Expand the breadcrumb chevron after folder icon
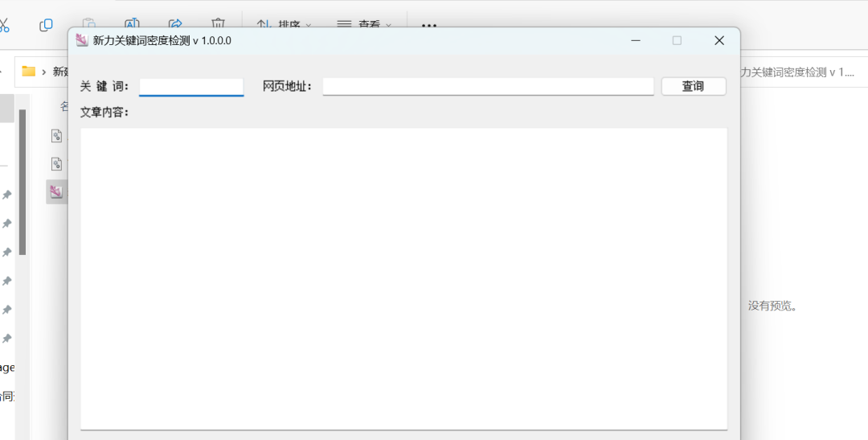Image resolution: width=868 pixels, height=440 pixels. coord(43,72)
